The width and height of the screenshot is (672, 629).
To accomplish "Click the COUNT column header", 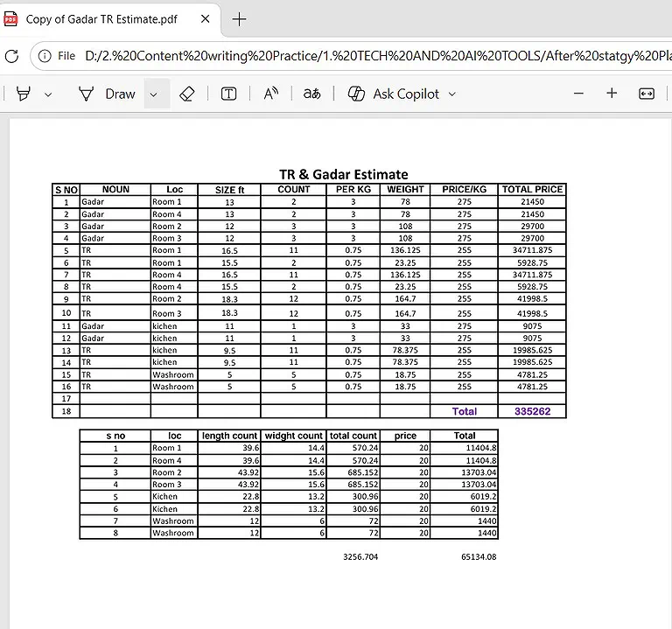I will (x=294, y=189).
